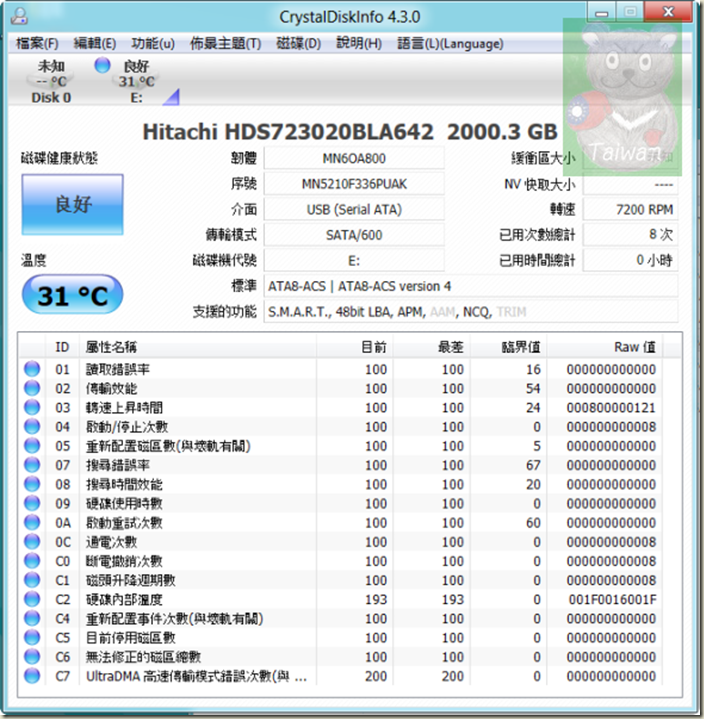Click the 臨界值 column header
The width and height of the screenshot is (704, 719).
pyautogui.click(x=508, y=347)
